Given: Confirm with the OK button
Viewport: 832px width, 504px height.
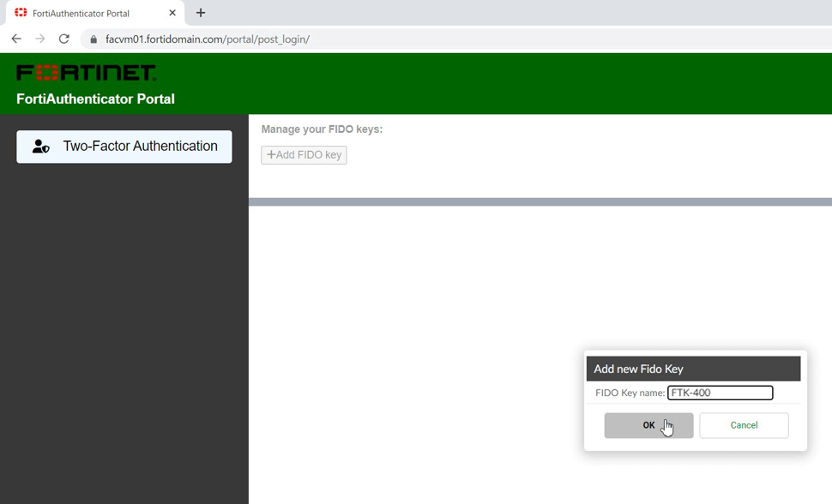Looking at the screenshot, I should point(648,425).
